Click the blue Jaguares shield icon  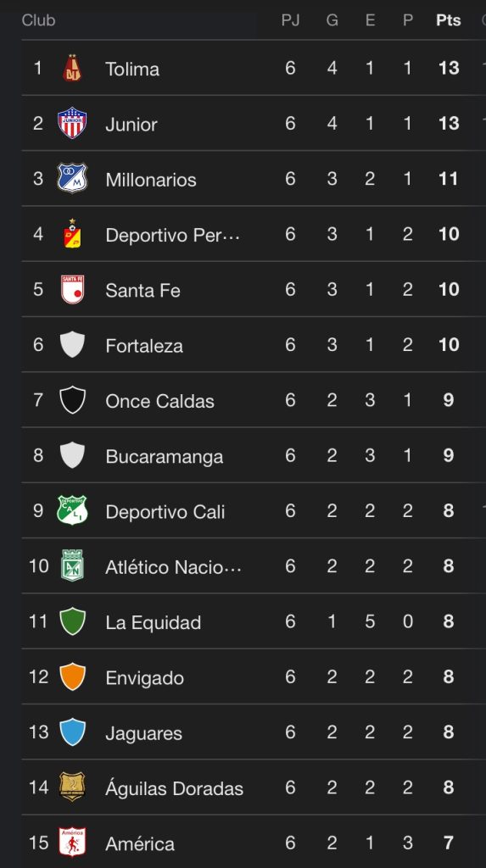72,732
